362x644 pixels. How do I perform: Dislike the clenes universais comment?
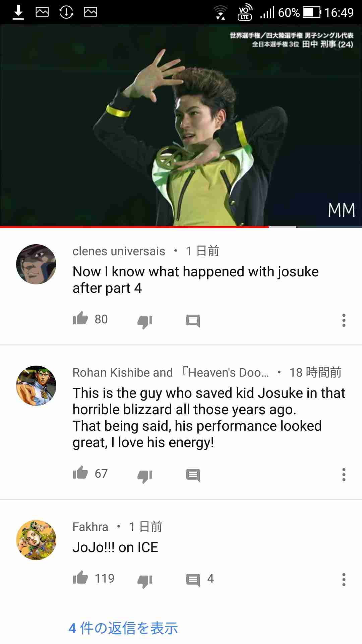145,322
